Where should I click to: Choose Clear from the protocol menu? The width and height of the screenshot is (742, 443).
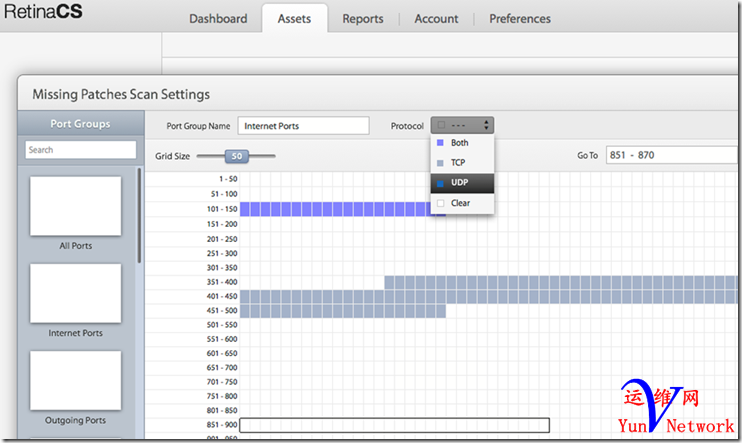tap(462, 203)
